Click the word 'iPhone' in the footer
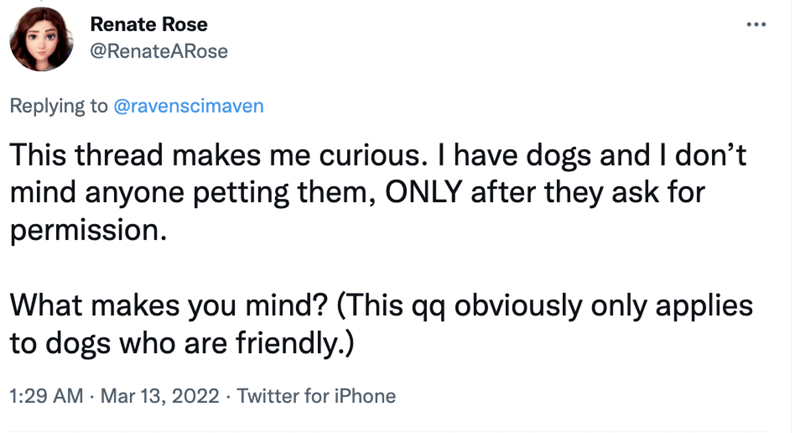800x433 pixels. click(x=365, y=396)
